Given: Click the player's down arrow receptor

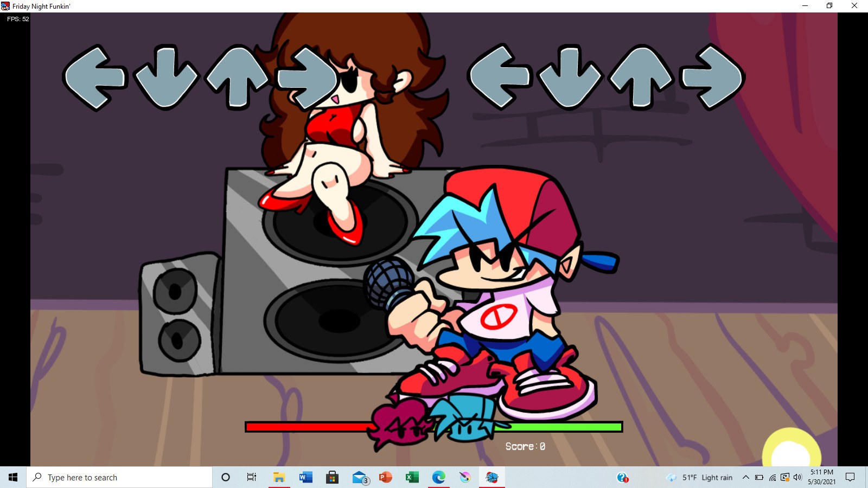Looking at the screenshot, I should [570, 78].
